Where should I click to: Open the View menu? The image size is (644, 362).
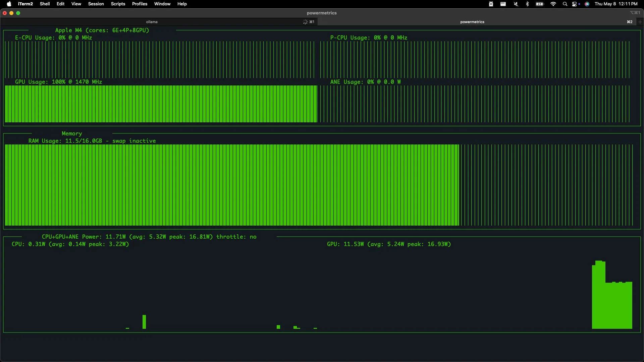76,4
